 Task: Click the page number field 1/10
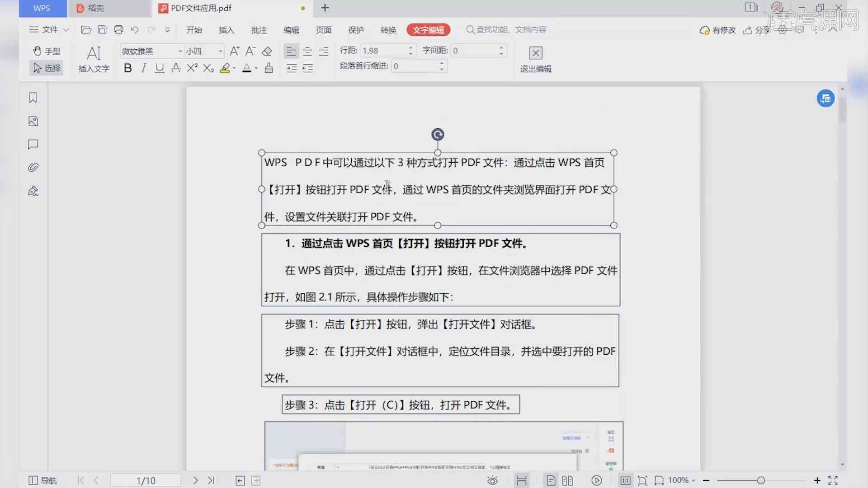click(146, 480)
